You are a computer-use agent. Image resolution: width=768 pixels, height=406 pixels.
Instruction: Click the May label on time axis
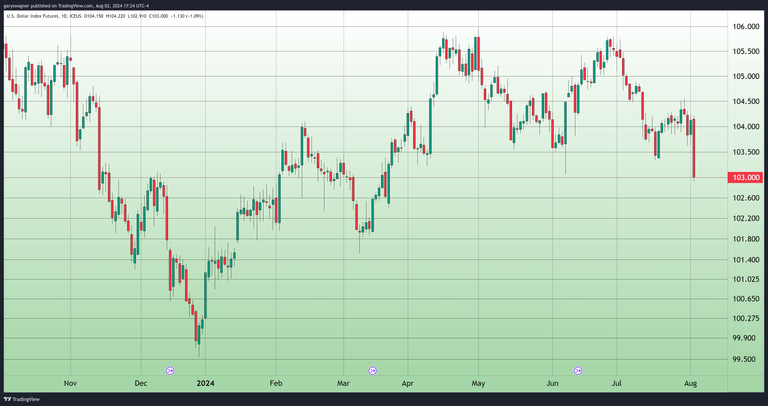click(478, 383)
